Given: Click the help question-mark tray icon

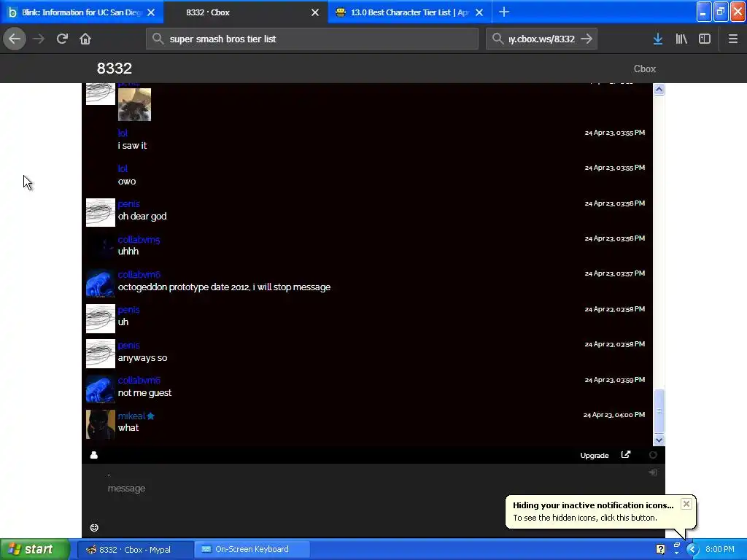Looking at the screenshot, I should click(x=660, y=550).
